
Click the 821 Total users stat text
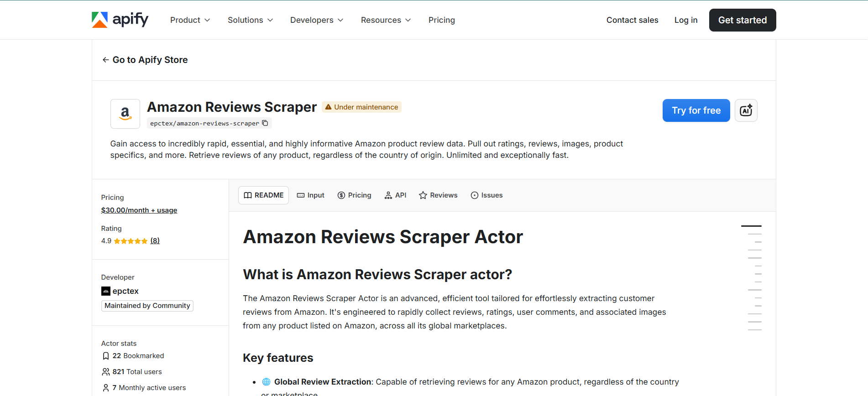point(137,372)
